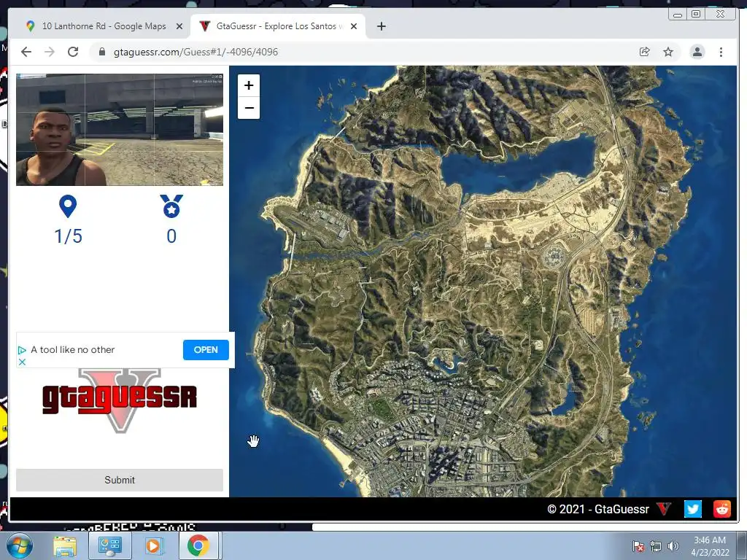
Task: Close the GtaGuessr tab
Action: click(354, 26)
